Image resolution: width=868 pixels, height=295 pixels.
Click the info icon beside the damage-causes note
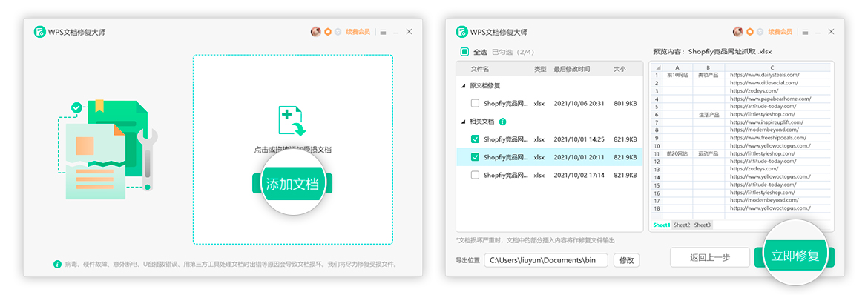(57, 265)
